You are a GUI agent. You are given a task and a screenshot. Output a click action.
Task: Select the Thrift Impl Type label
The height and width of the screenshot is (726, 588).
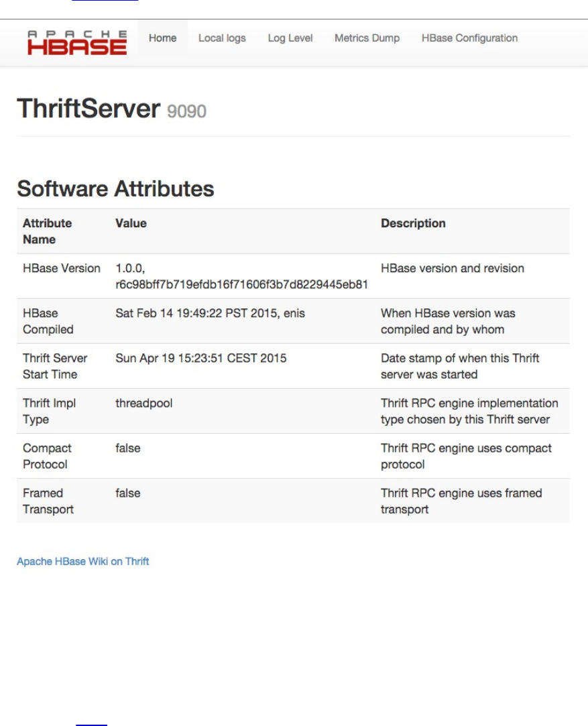49,411
